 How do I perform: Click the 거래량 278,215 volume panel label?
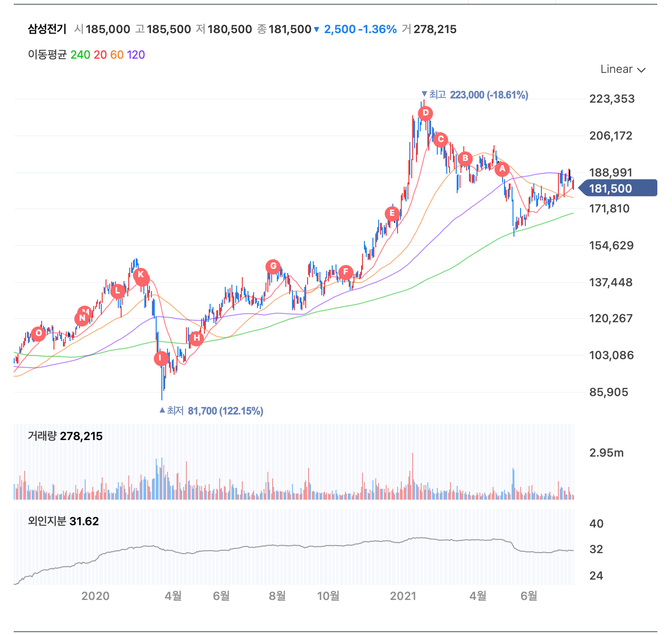pyautogui.click(x=65, y=436)
